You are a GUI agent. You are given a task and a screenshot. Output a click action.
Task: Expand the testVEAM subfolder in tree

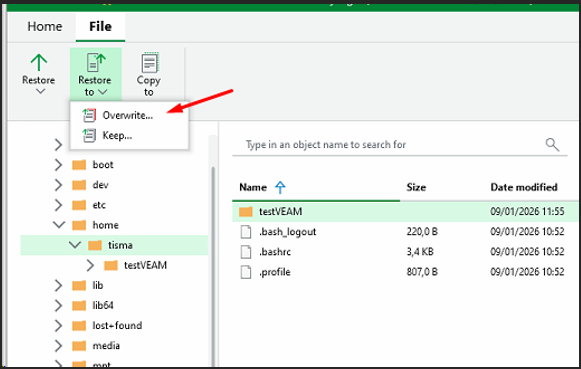[90, 265]
